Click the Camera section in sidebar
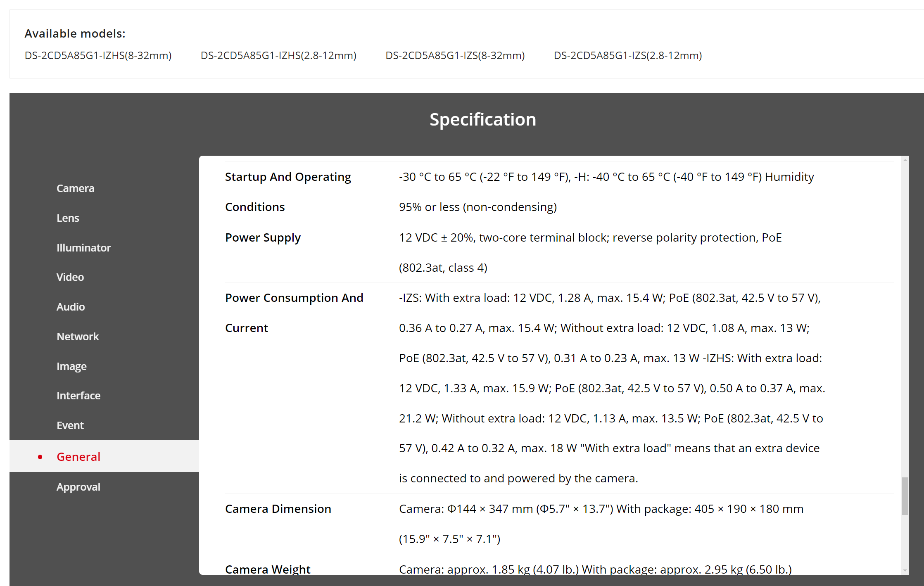Screen dimensions: 924x586 point(76,188)
